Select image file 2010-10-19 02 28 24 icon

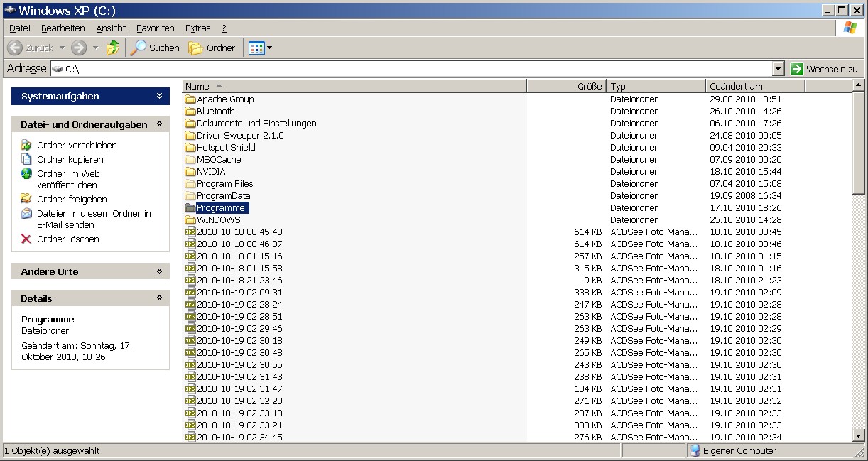click(x=190, y=305)
